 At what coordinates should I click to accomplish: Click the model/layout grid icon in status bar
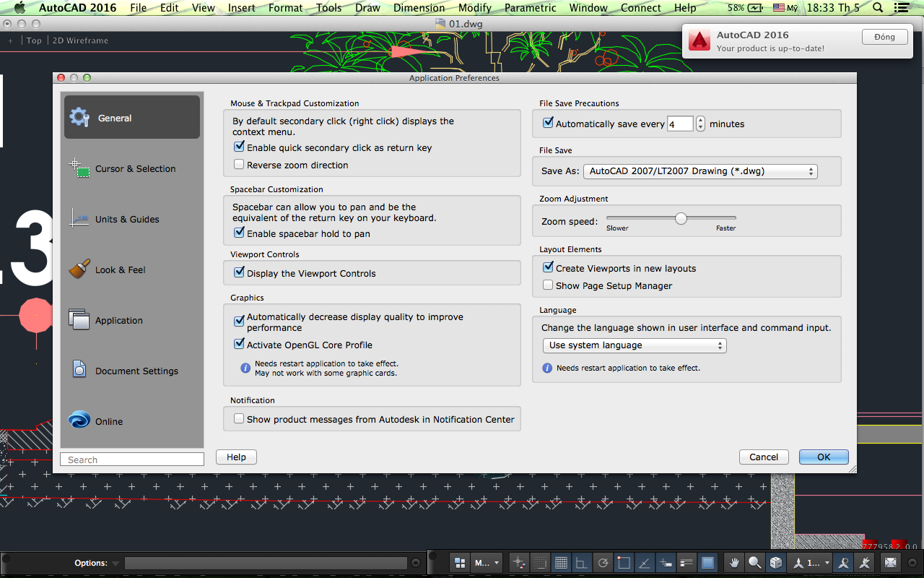coord(459,562)
